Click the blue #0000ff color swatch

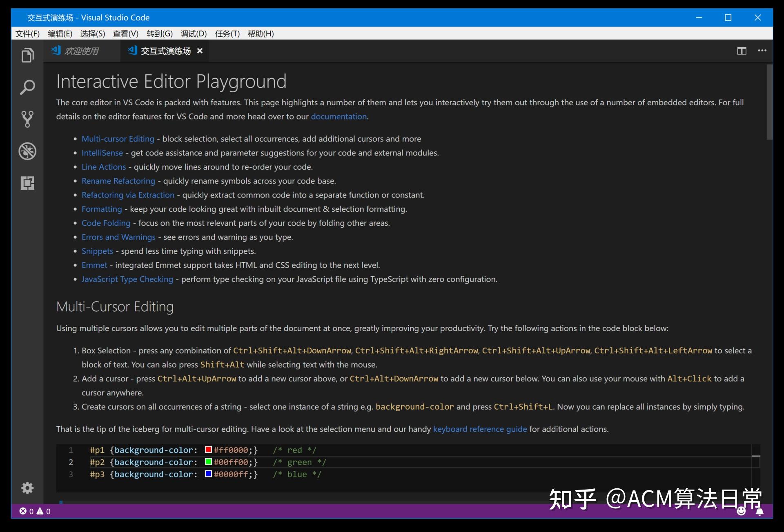tap(208, 474)
